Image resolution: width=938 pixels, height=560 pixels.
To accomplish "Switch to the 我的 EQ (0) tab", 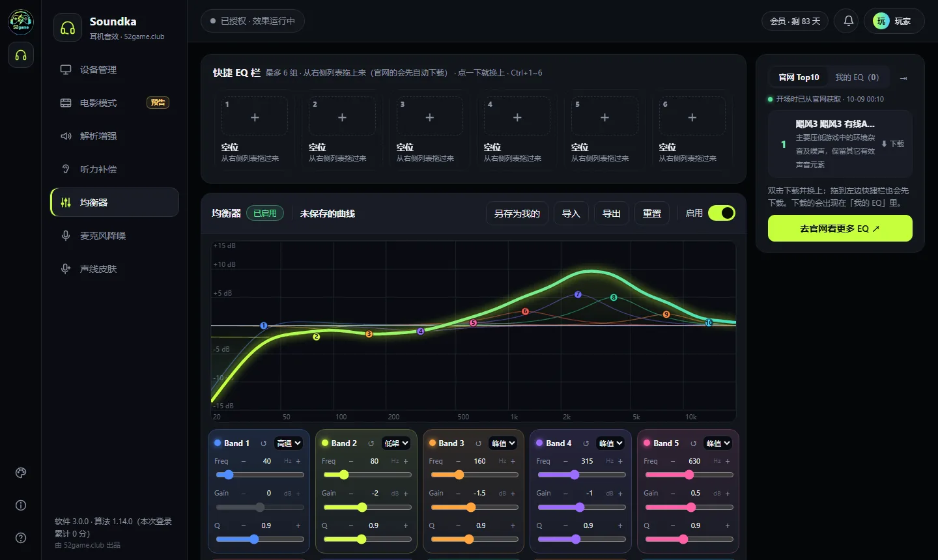I will point(857,77).
